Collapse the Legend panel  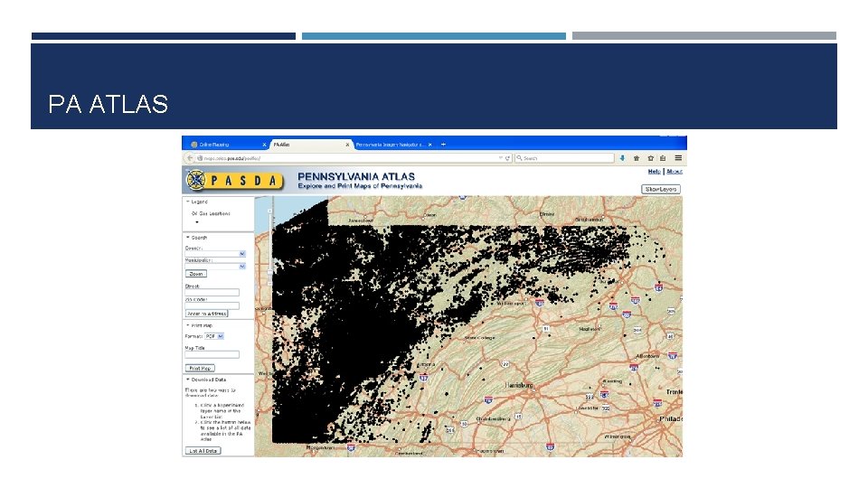tap(188, 202)
